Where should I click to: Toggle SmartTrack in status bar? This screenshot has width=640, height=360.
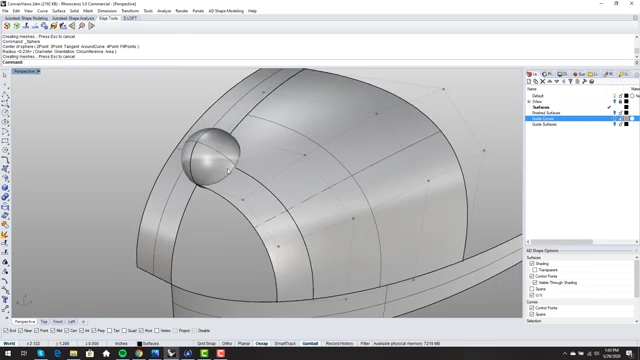tap(285, 344)
